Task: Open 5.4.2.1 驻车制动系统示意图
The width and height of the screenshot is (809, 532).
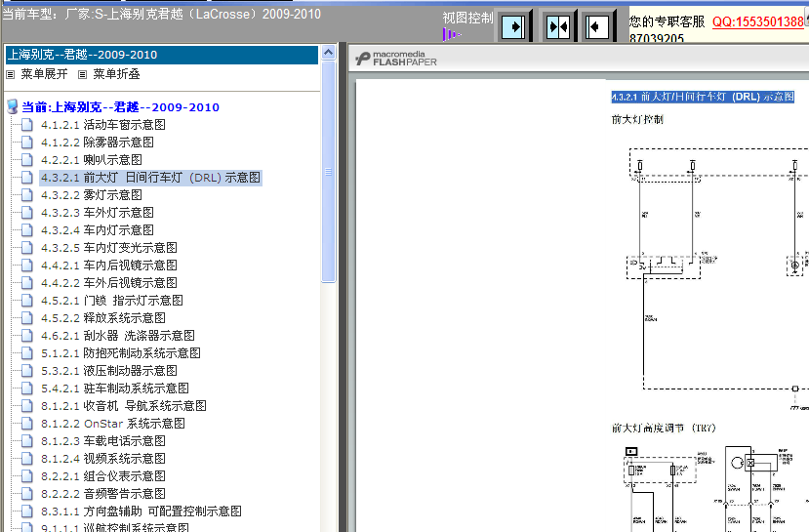Action: pyautogui.click(x=115, y=389)
